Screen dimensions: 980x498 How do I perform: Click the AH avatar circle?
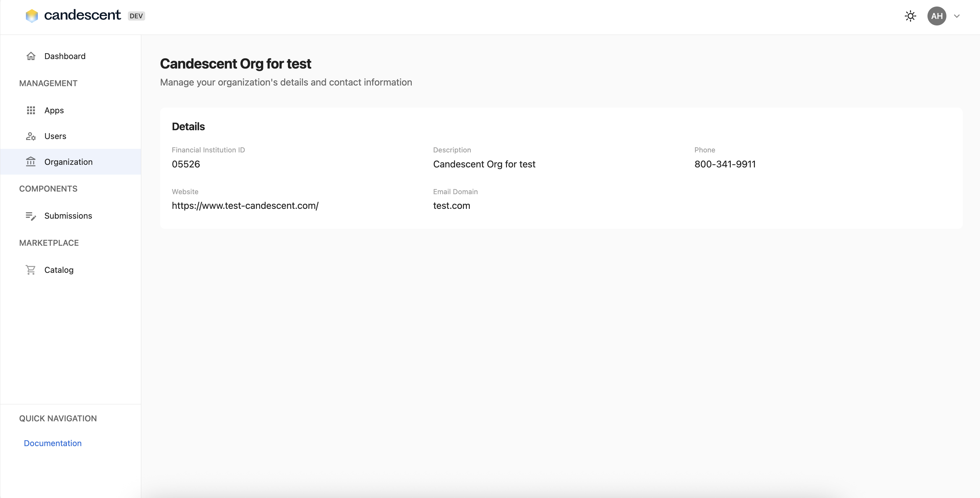(x=937, y=16)
